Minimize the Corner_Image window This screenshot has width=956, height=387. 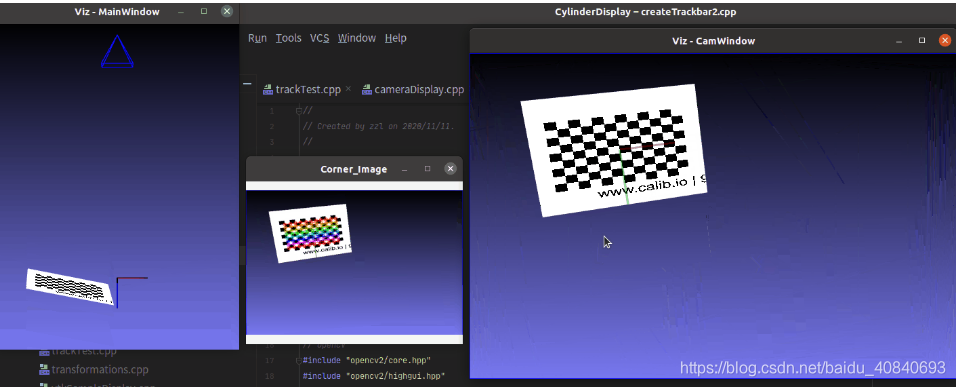(x=404, y=169)
